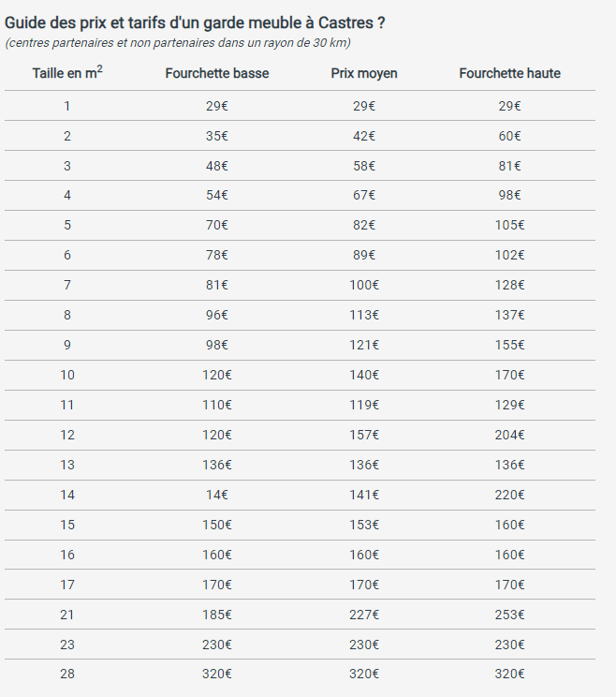Click the 'Taille en m²' column header
This screenshot has height=697, width=616.
(67, 72)
